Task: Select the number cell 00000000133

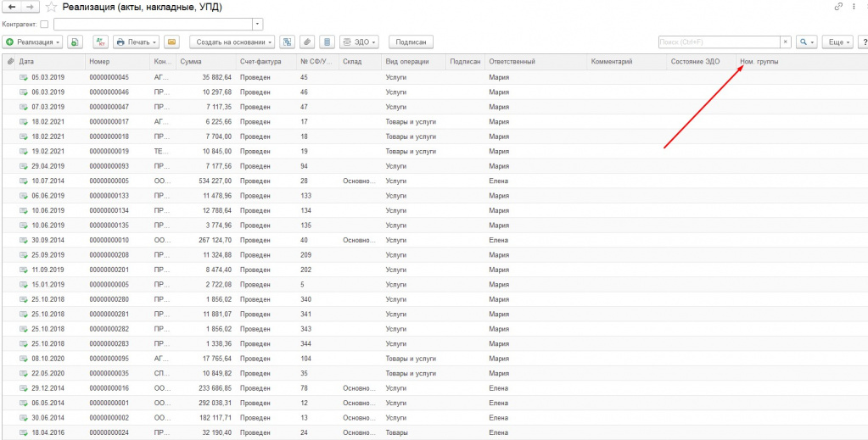Action: coord(109,195)
